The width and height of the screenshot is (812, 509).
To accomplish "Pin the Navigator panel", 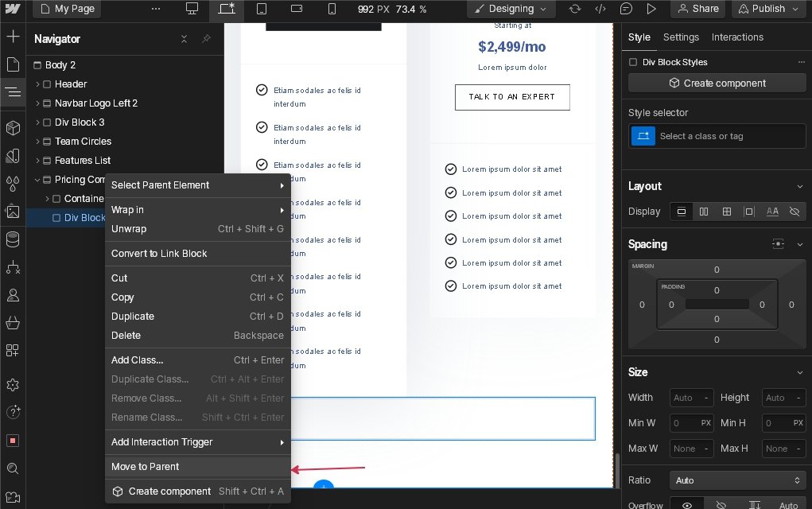I will pos(206,39).
